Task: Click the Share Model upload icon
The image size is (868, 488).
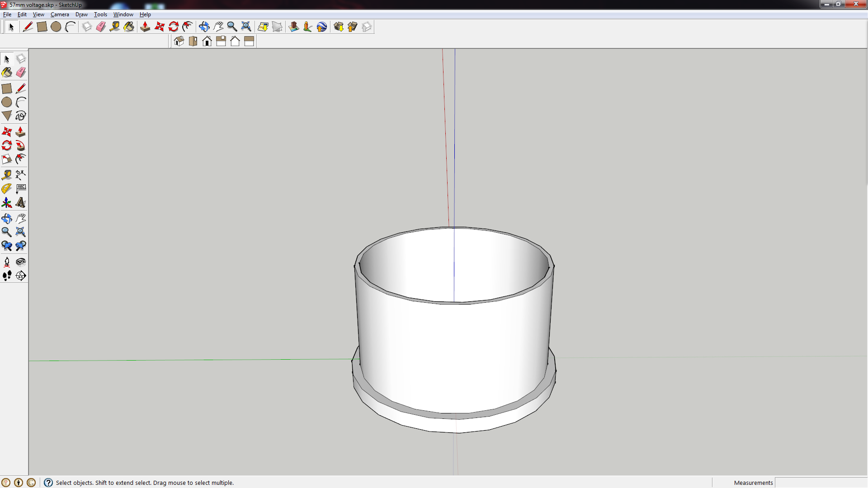Action: tap(353, 27)
